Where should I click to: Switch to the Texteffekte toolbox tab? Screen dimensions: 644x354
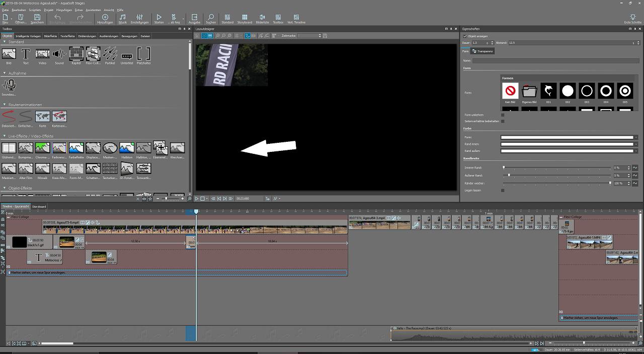tap(67, 36)
